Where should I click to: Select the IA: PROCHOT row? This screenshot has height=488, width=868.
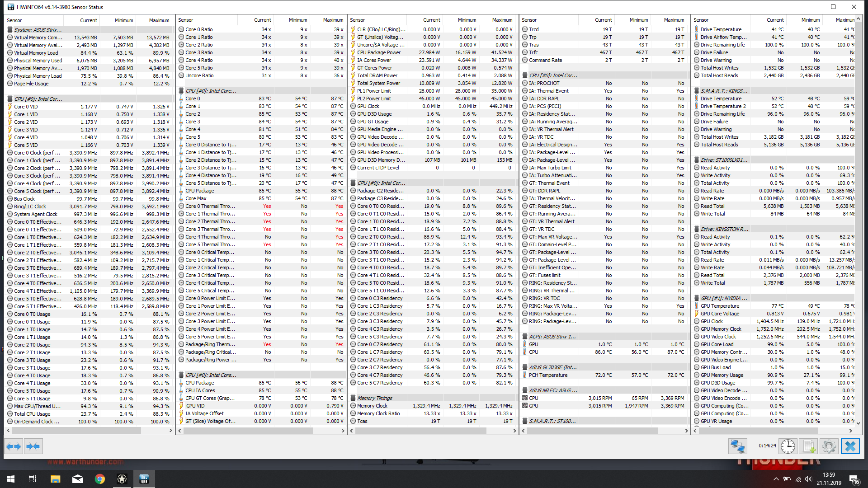pos(604,83)
